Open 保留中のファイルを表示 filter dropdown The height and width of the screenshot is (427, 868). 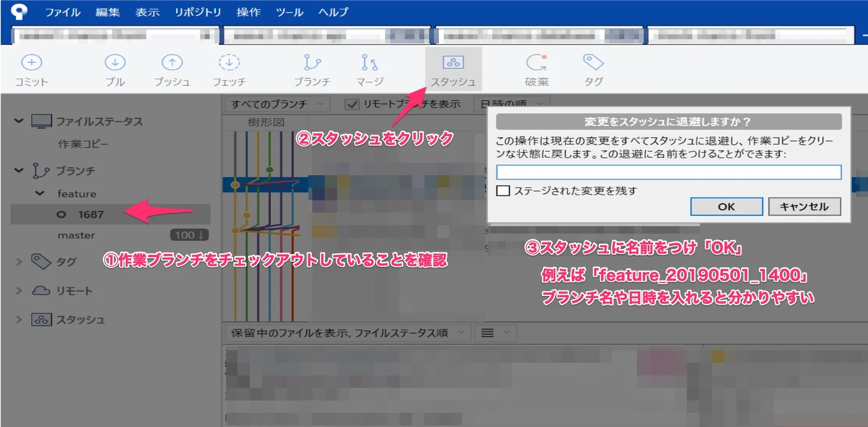347,333
